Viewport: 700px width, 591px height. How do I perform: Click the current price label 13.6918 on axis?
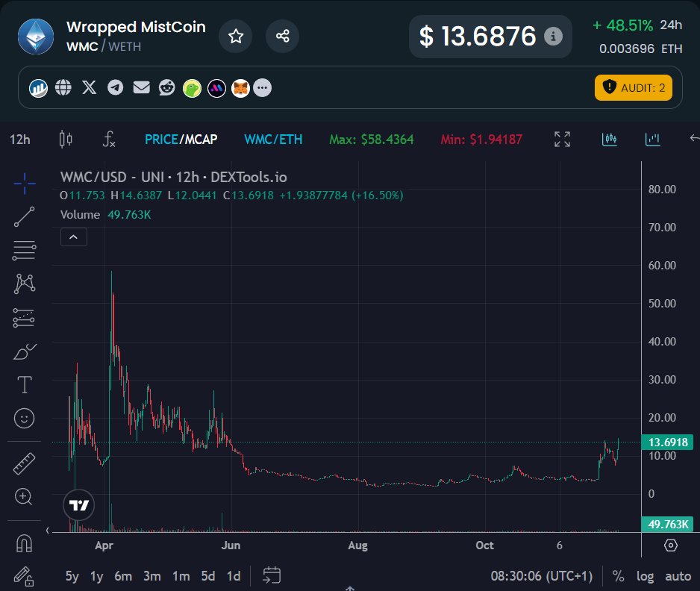click(x=667, y=443)
